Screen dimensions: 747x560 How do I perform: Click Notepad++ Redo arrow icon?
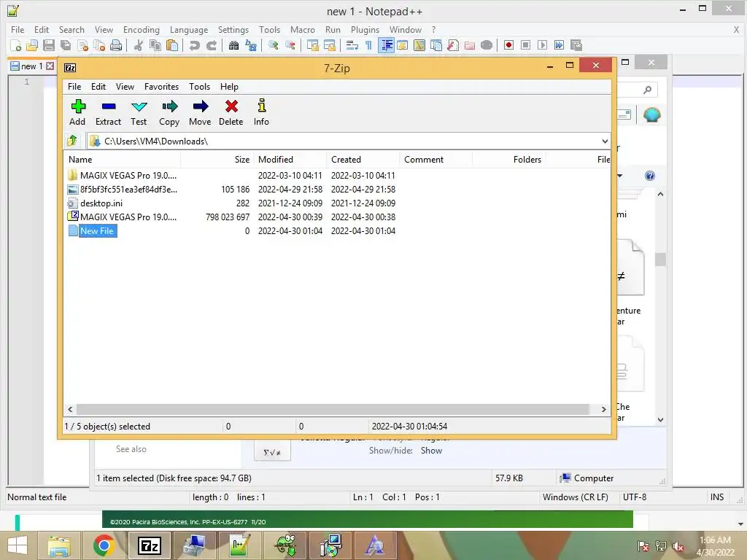(x=212, y=45)
